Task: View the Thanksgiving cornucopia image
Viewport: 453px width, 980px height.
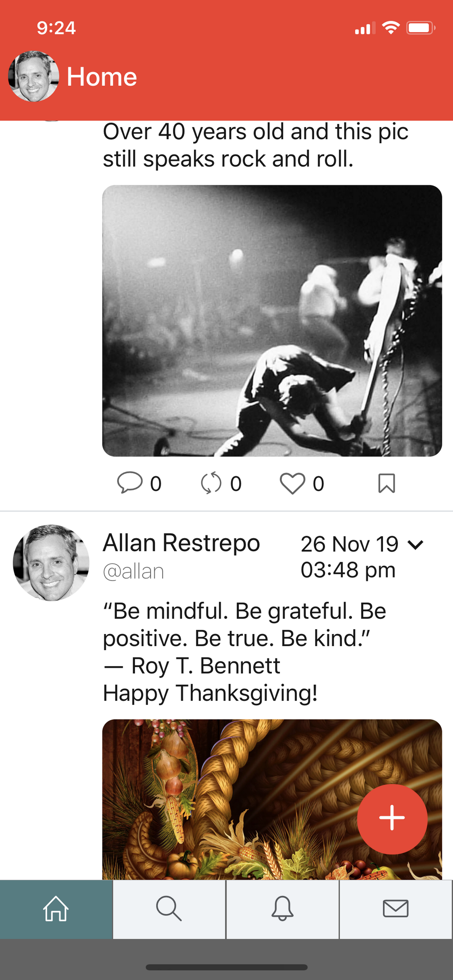Action: 272,799
